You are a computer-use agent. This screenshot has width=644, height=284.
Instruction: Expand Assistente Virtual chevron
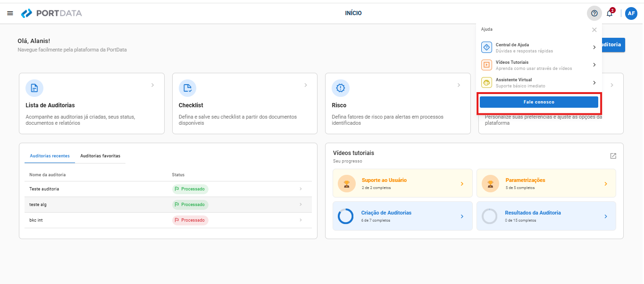594,83
